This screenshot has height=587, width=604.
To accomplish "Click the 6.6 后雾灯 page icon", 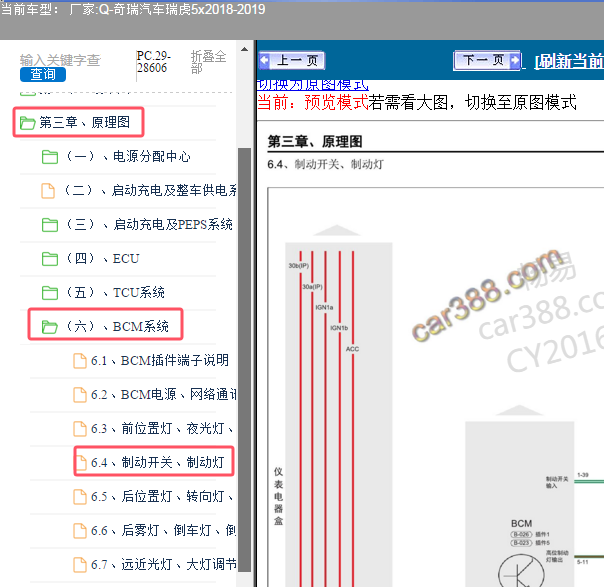I will click(x=80, y=531).
